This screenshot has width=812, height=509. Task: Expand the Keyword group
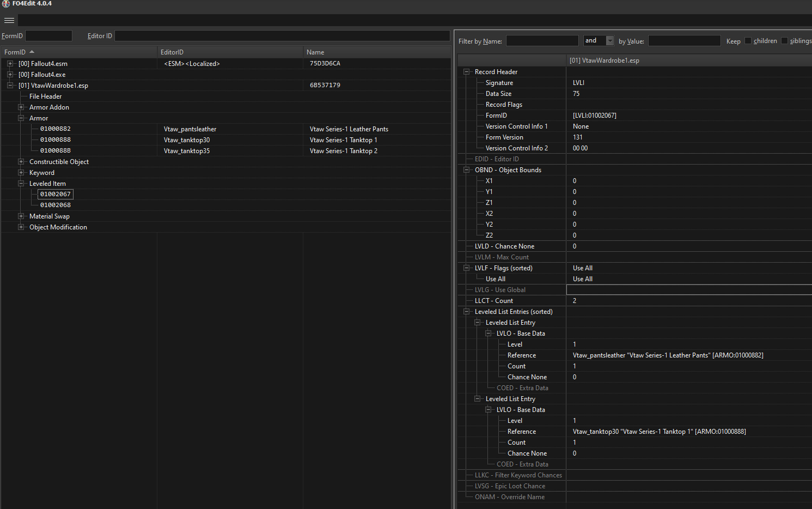[21, 173]
